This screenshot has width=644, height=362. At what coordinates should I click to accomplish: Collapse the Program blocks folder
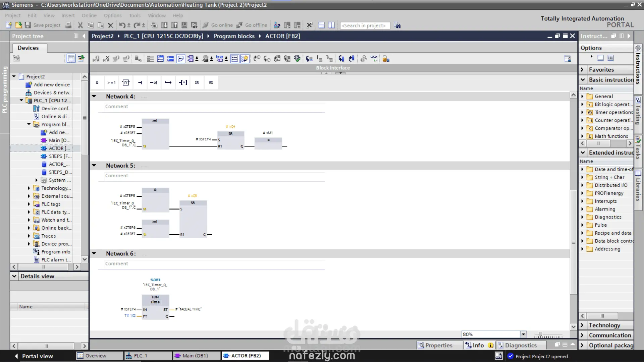click(x=29, y=124)
